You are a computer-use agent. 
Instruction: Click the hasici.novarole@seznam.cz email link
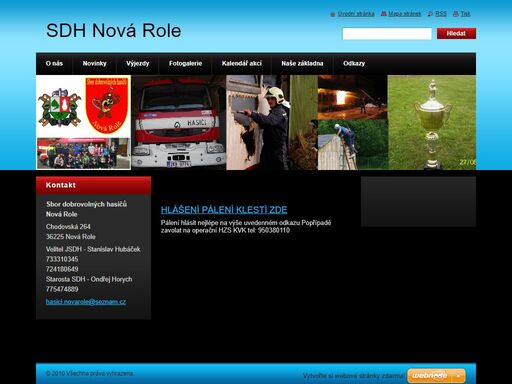(x=86, y=302)
